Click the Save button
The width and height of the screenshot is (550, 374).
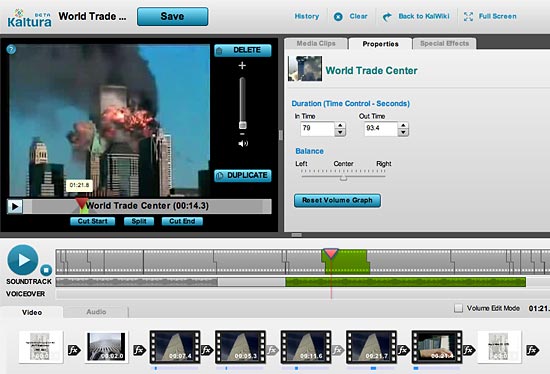pyautogui.click(x=173, y=16)
